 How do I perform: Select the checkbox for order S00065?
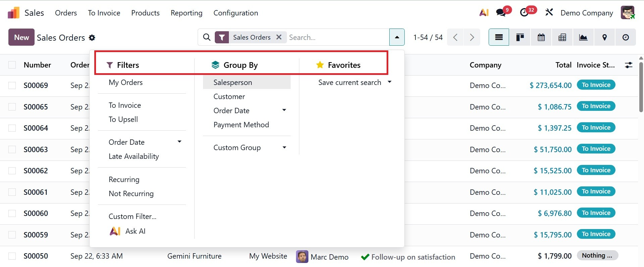coord(12,107)
